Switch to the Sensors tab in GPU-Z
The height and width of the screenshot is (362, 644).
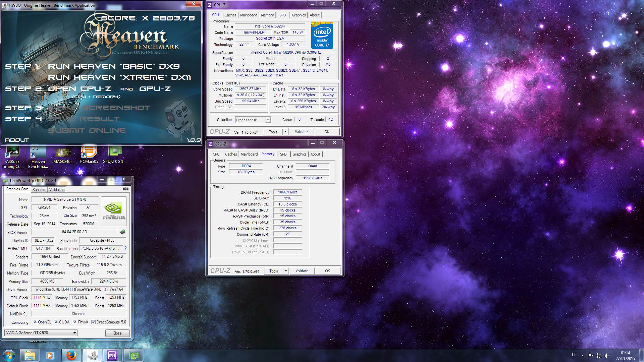pyautogui.click(x=39, y=190)
